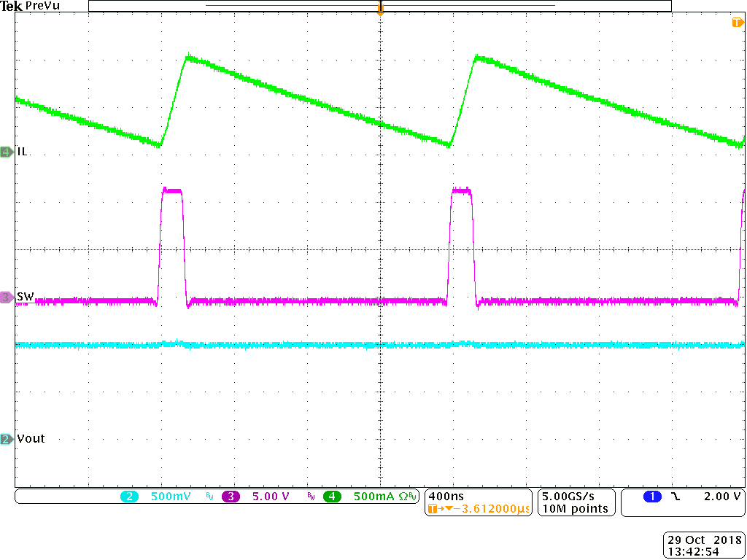The width and height of the screenshot is (747, 560).
Task: Click the record view overview bar at top
Action: click(x=380, y=5)
